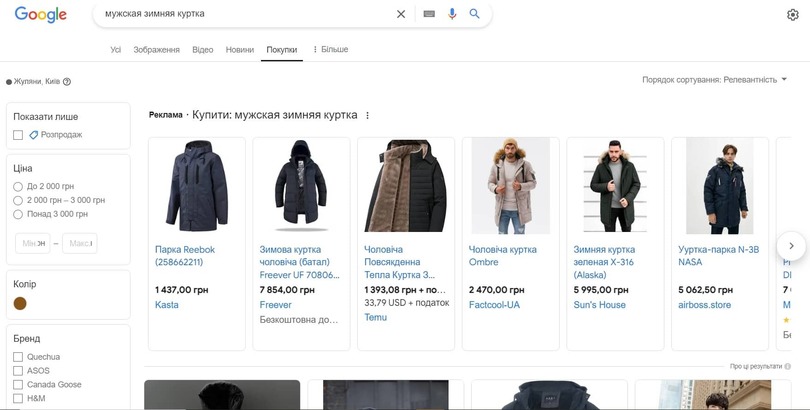
Task: Select price range Понад 3 000 грн
Action: 18,214
